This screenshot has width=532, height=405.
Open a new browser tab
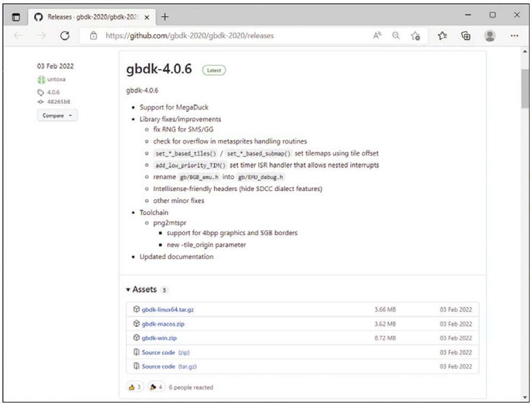click(x=165, y=17)
